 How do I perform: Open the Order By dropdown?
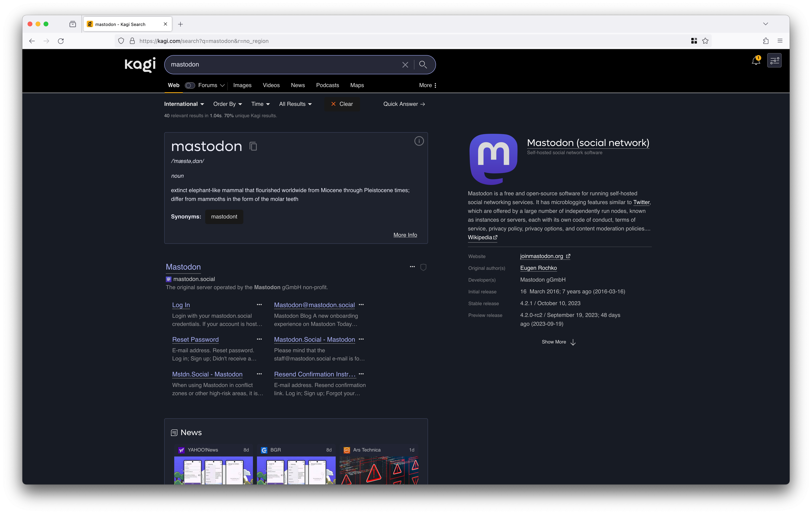[x=228, y=104]
